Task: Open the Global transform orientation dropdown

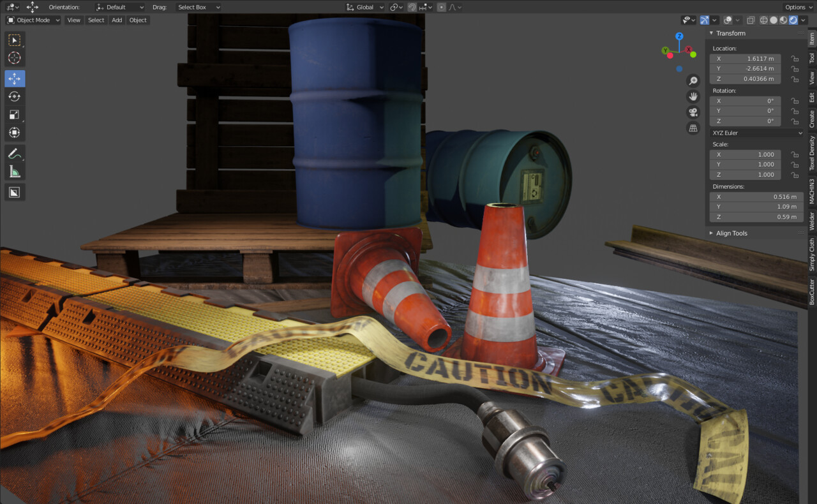Action: (365, 7)
